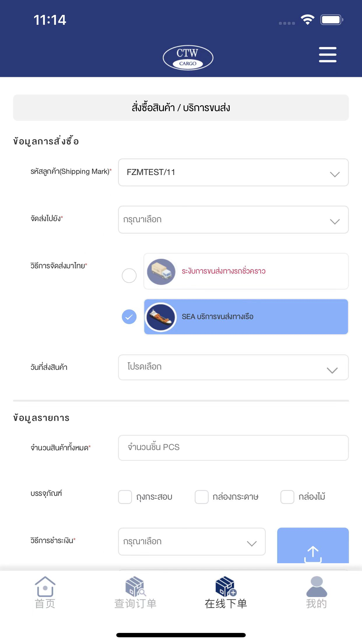
Task: Open the จัดส่งไปยัง destination dropdown
Action: pyautogui.click(x=233, y=220)
